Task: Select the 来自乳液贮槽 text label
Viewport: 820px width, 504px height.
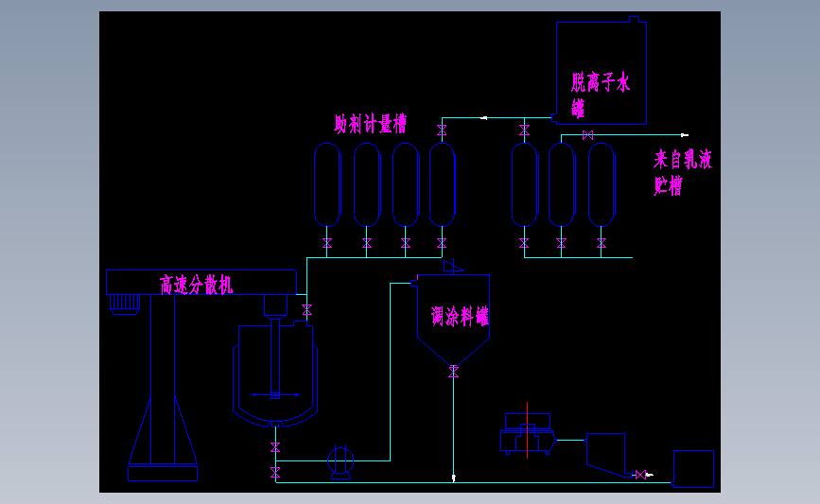Action: [683, 172]
